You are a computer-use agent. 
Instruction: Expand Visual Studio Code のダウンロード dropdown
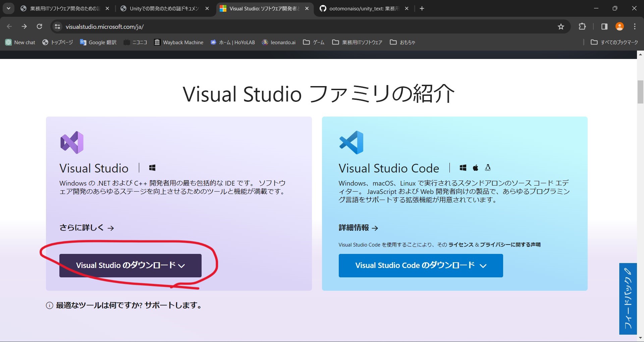tap(421, 265)
